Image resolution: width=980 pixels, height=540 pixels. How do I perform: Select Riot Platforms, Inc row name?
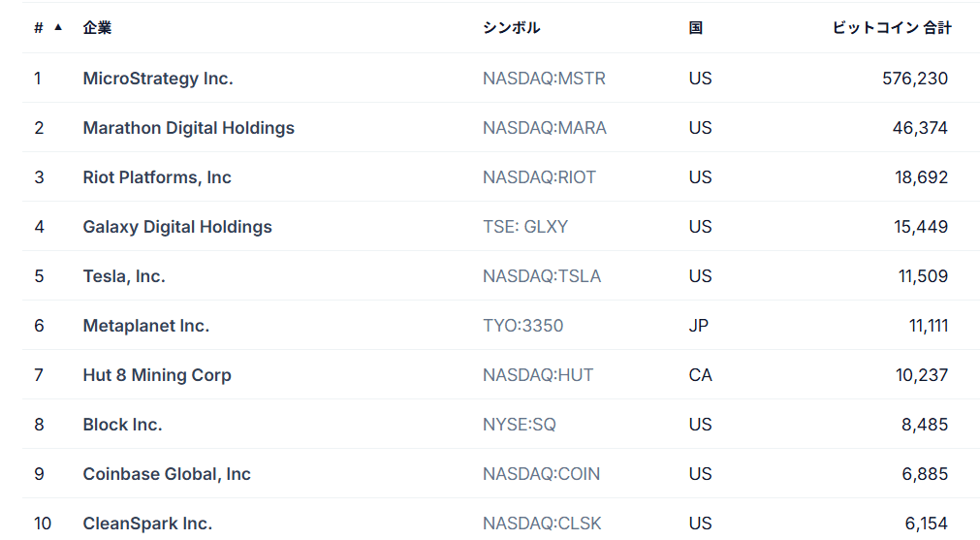(157, 177)
